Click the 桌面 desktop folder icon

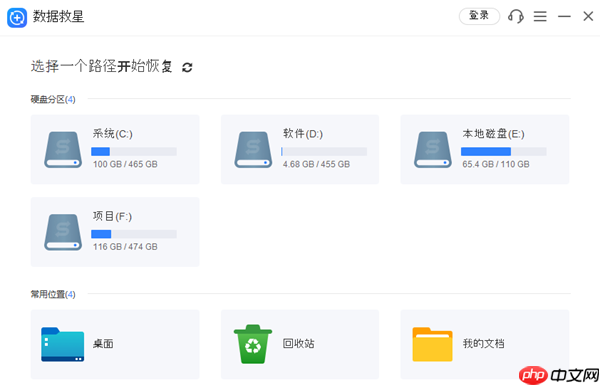pyautogui.click(x=63, y=344)
